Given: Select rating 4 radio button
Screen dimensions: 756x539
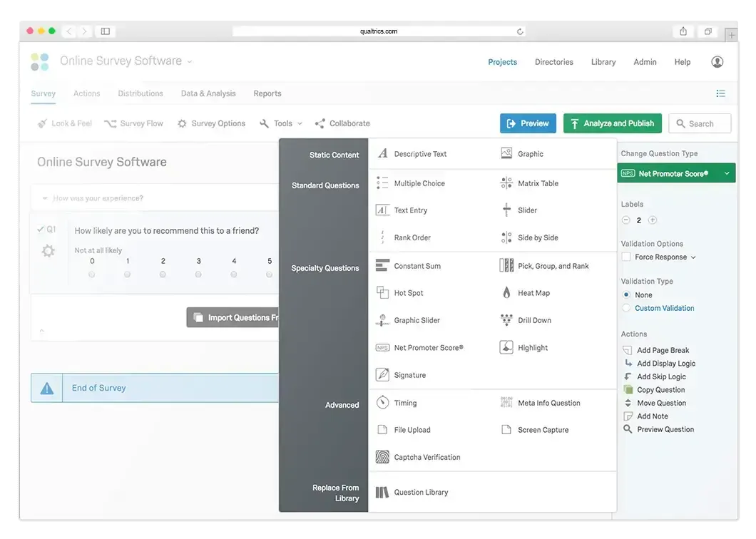Looking at the screenshot, I should pos(234,274).
